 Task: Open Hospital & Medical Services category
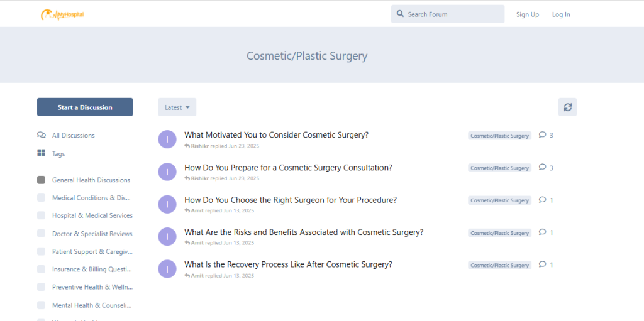click(x=92, y=215)
